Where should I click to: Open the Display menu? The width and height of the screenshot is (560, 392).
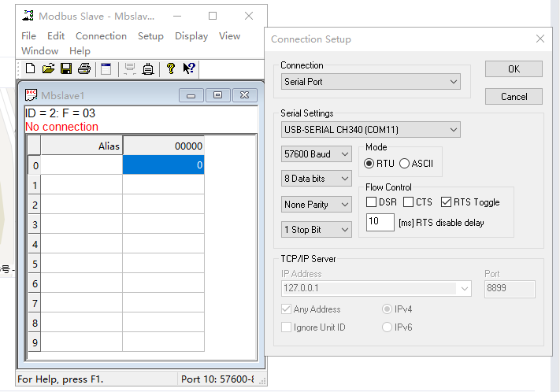[191, 35]
